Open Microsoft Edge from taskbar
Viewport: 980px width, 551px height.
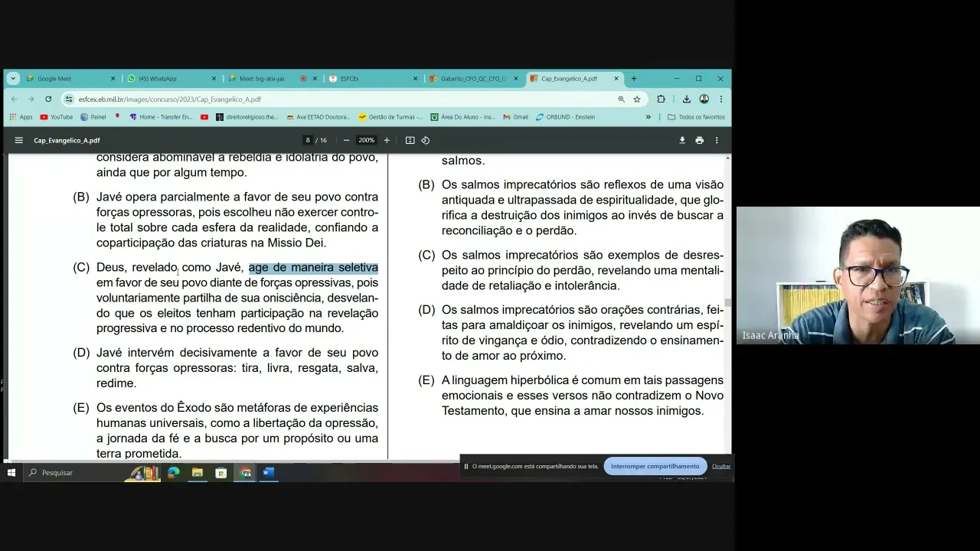(174, 473)
